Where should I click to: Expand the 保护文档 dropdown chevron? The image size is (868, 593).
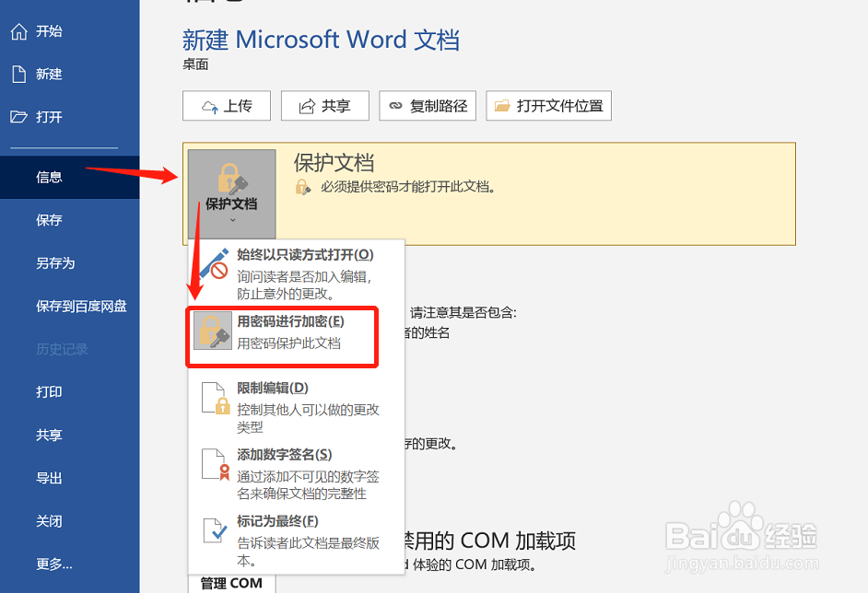(x=232, y=220)
